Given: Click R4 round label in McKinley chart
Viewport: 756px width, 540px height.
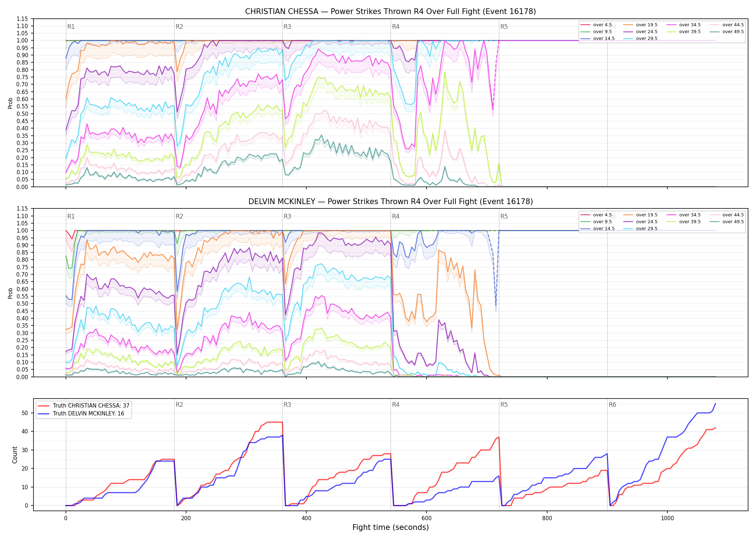Looking at the screenshot, I should [396, 216].
